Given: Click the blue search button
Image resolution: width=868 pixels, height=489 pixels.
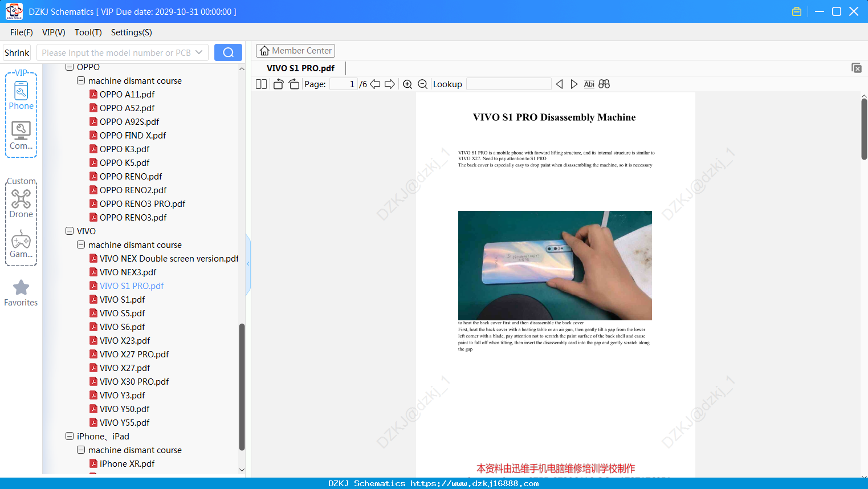Looking at the screenshot, I should coord(228,52).
